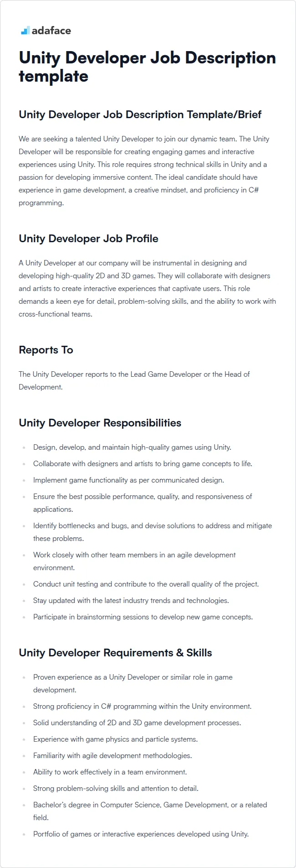This screenshot has height=868, width=296.
Task: Click bullet 'Proven experience as a Unity Developer'
Action: point(133,683)
